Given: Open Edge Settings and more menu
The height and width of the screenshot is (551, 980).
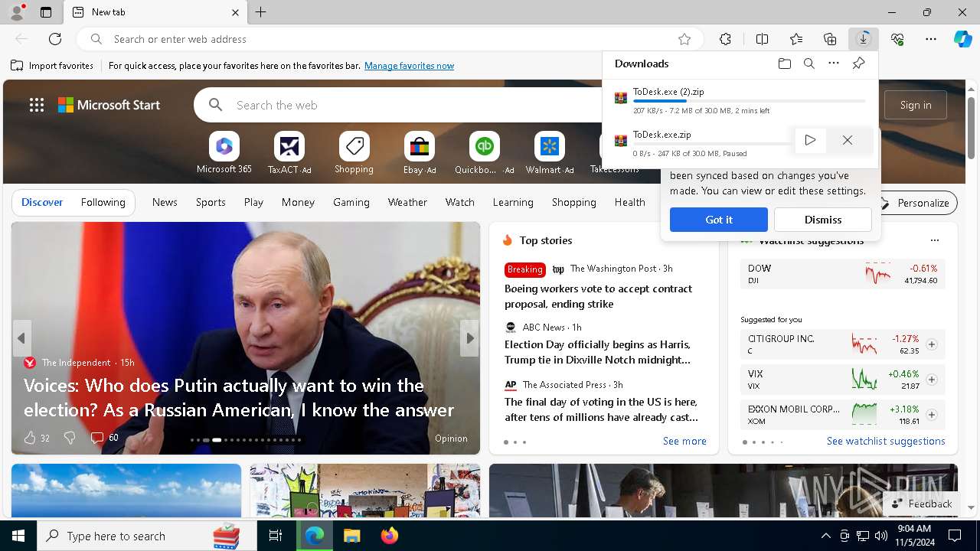Looking at the screenshot, I should pyautogui.click(x=931, y=39).
